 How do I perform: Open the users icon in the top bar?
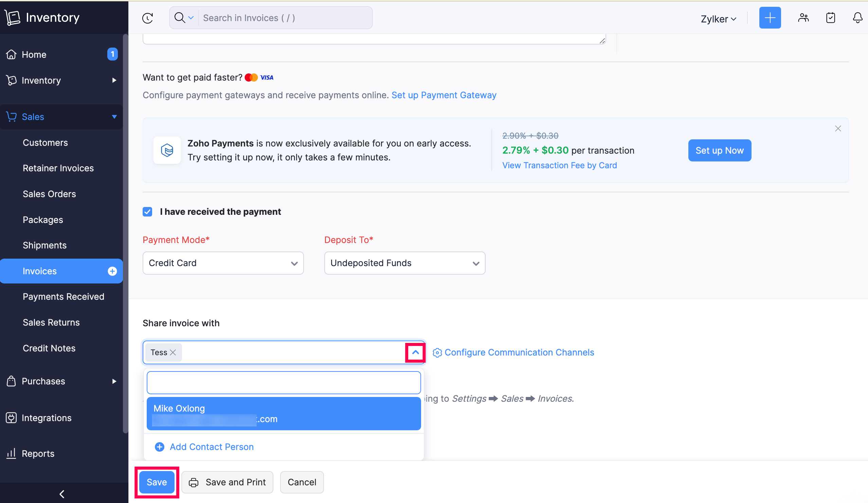tap(803, 18)
